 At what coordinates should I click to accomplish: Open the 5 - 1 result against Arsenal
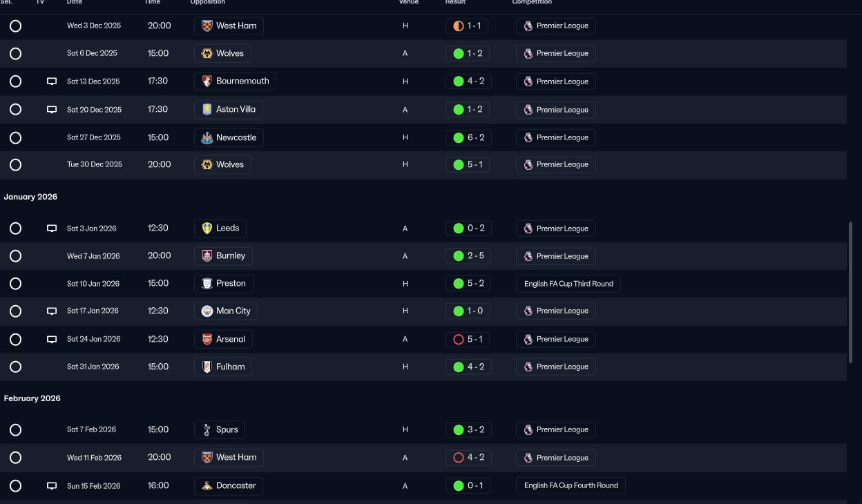468,339
